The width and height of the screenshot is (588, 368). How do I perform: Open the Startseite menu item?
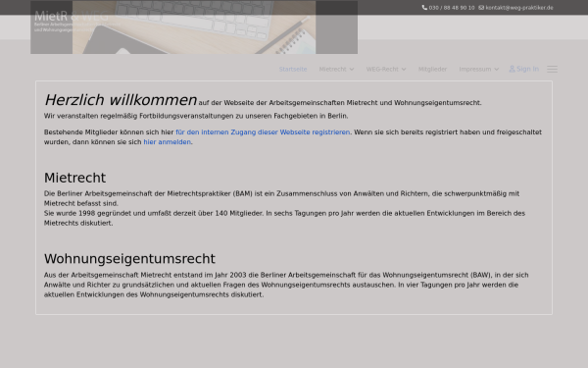pos(293,69)
